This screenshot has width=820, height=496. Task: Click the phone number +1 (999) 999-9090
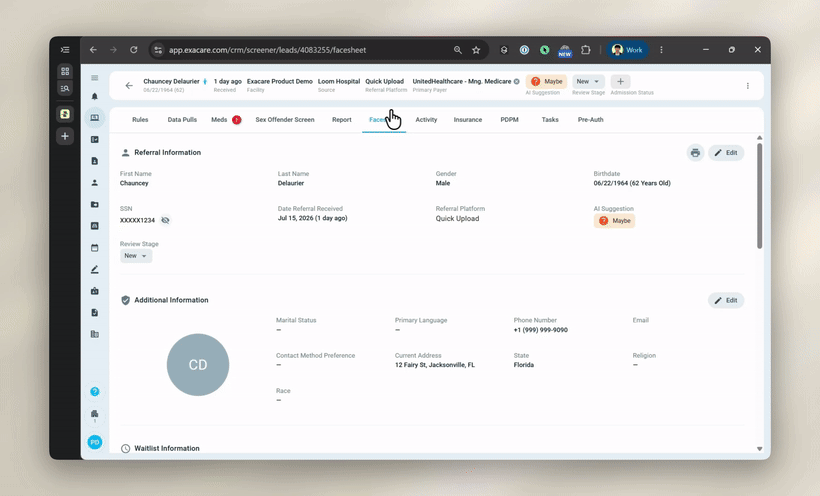coord(541,330)
